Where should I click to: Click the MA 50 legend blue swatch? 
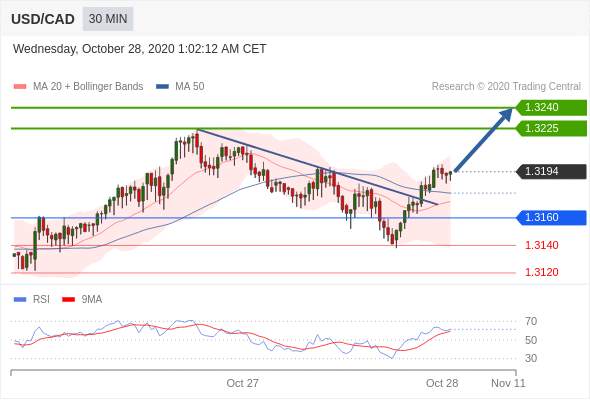pyautogui.click(x=163, y=87)
